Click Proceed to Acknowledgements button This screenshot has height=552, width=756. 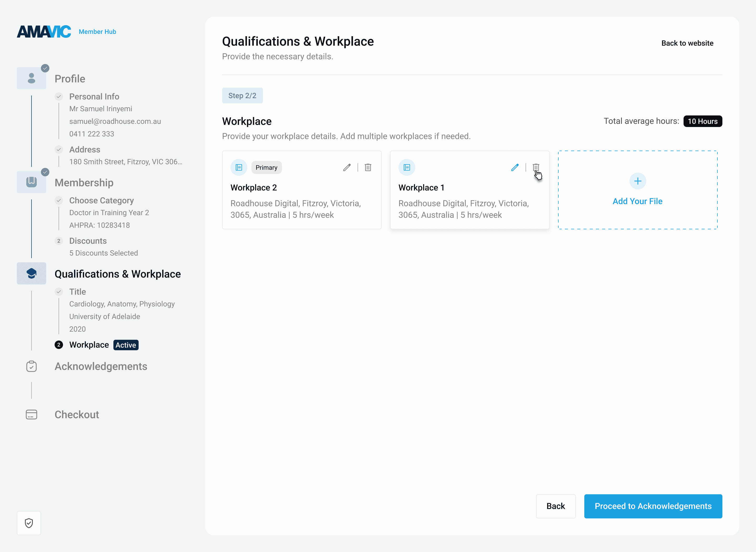(653, 506)
